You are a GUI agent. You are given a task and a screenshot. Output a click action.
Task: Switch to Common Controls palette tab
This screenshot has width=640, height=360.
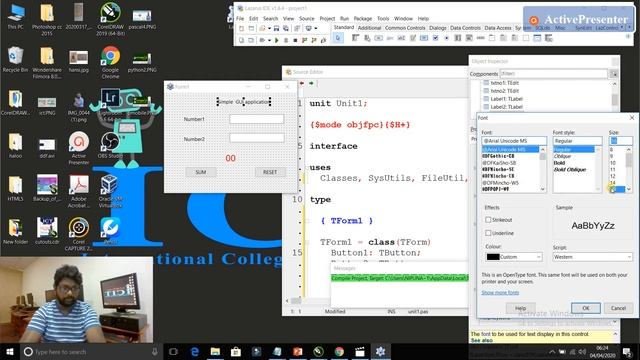(405, 28)
